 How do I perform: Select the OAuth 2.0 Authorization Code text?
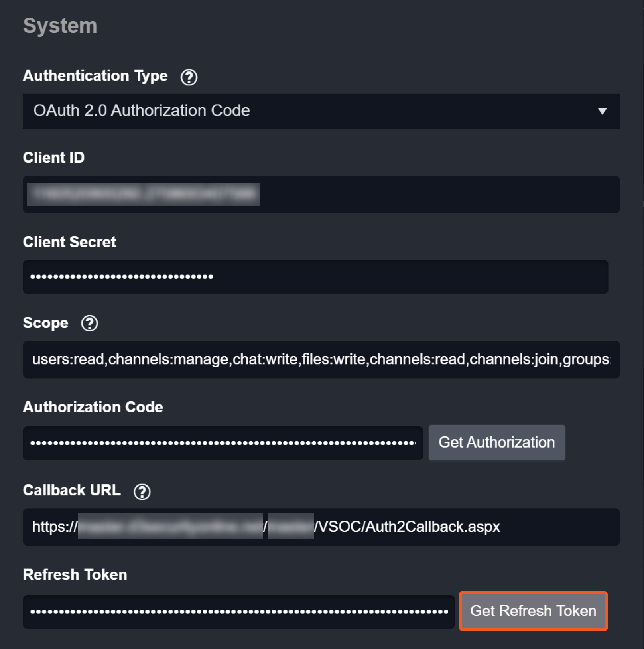142,111
